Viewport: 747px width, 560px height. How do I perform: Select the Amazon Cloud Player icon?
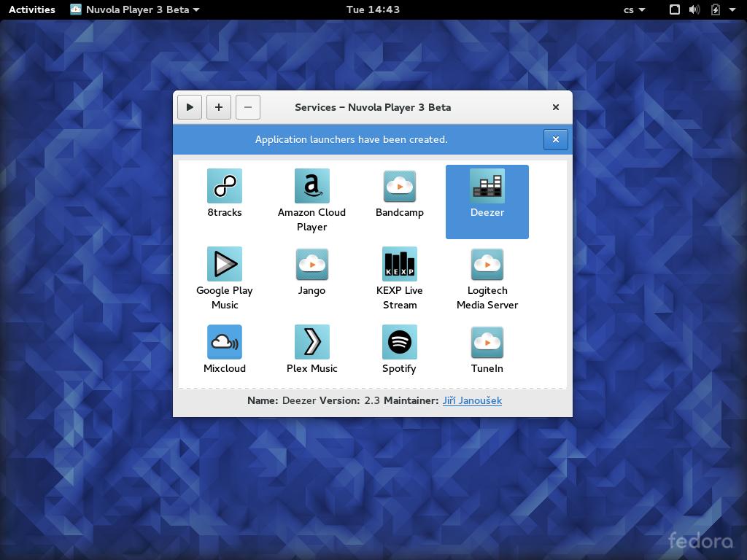[312, 186]
